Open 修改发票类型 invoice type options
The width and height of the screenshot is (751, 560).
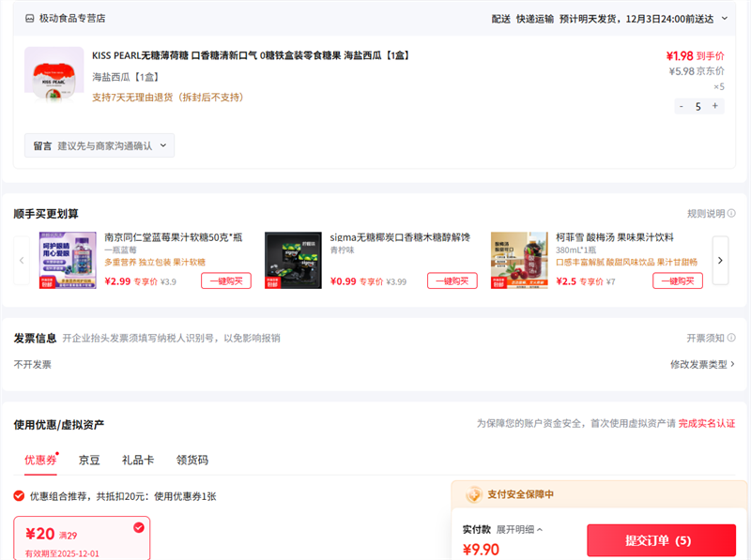coord(702,364)
